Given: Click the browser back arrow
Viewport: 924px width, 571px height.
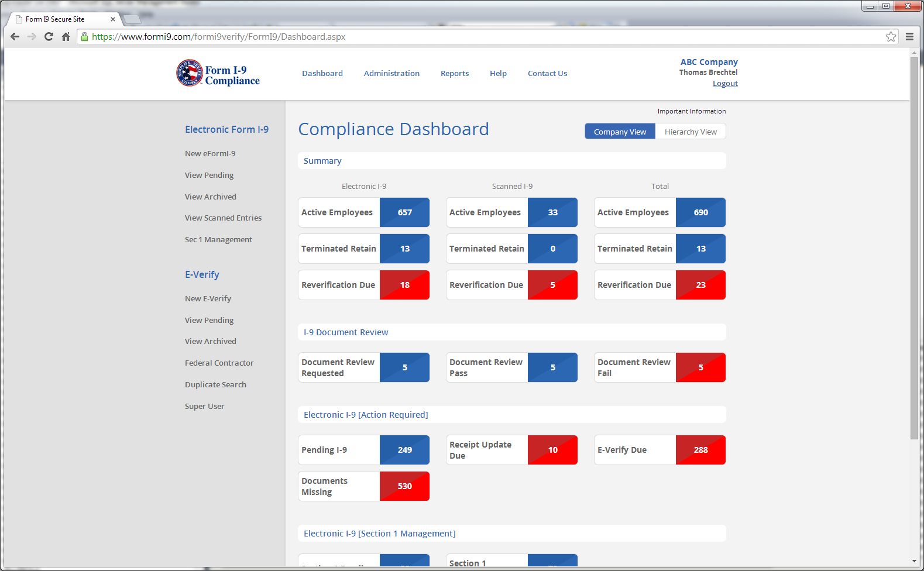Looking at the screenshot, I should point(15,36).
